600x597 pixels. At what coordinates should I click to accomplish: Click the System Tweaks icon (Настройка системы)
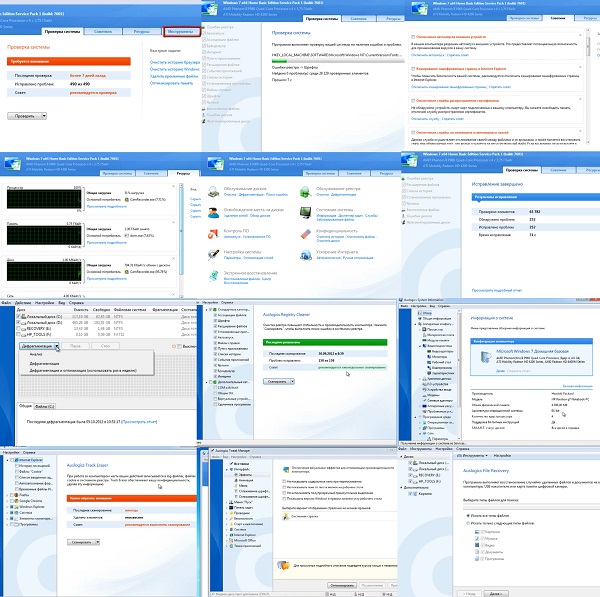pyautogui.click(x=213, y=254)
